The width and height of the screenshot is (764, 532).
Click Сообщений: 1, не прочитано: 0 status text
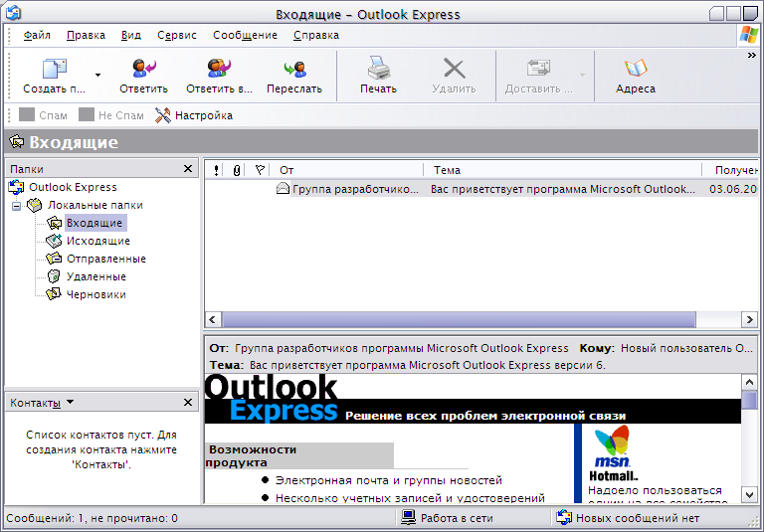click(92, 518)
